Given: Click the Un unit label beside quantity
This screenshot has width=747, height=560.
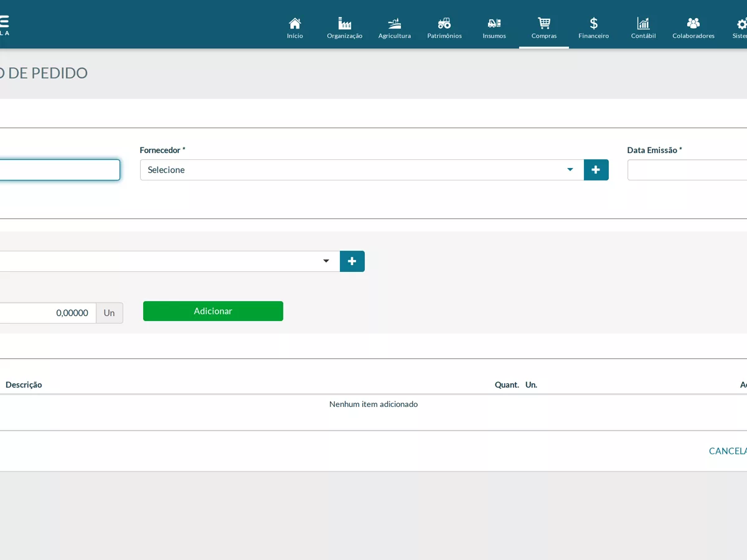Looking at the screenshot, I should click(x=110, y=313).
